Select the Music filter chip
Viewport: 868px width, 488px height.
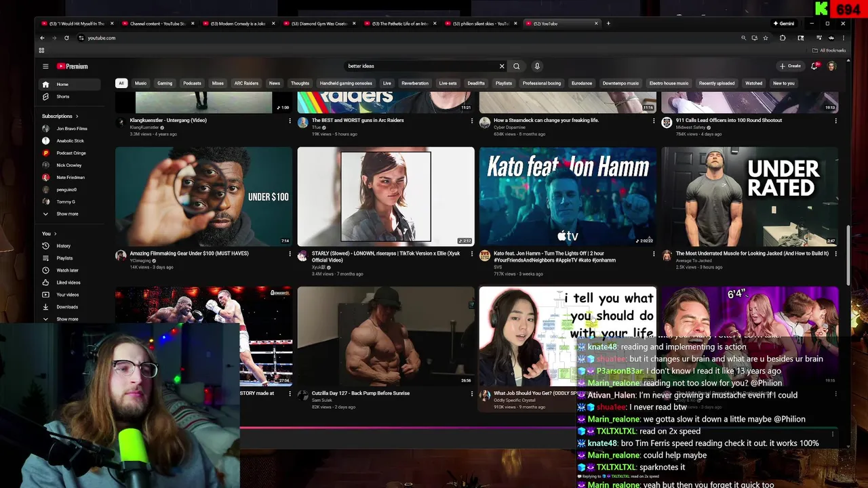[x=140, y=83]
